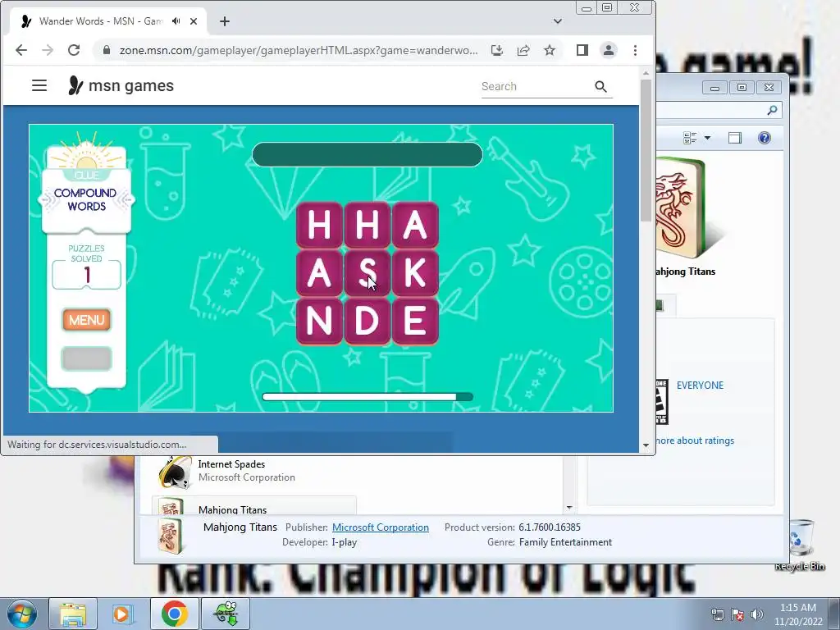Screen dimensions: 840x630
Task: Click the dark answer bar above tiles
Action: click(x=367, y=155)
